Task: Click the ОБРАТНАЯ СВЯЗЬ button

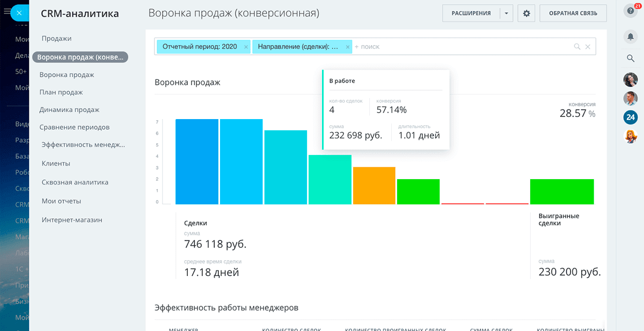Action: pos(573,13)
